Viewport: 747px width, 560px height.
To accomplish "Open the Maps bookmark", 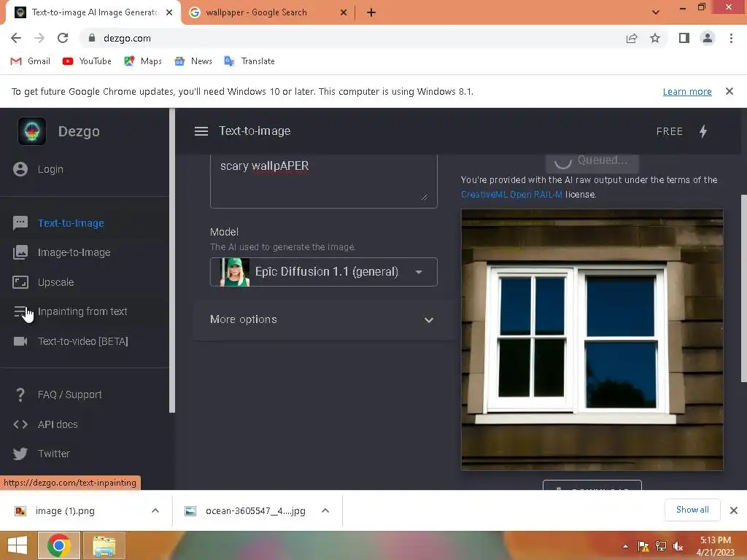I will click(143, 61).
